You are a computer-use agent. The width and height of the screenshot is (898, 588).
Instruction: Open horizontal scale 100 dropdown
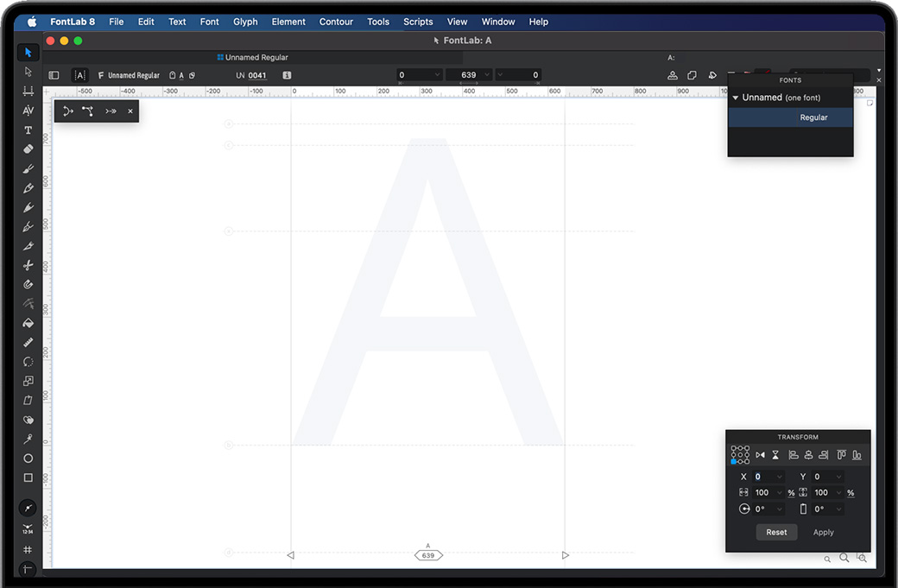point(780,493)
